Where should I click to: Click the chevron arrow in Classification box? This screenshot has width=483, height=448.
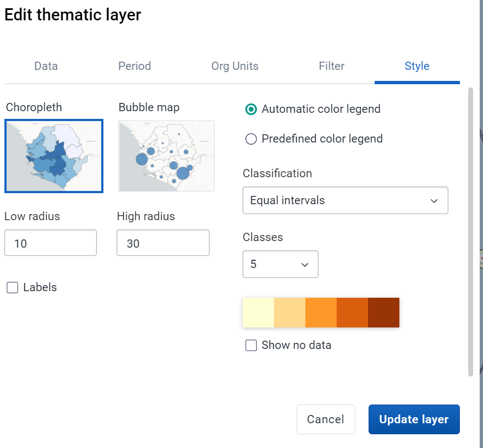434,201
